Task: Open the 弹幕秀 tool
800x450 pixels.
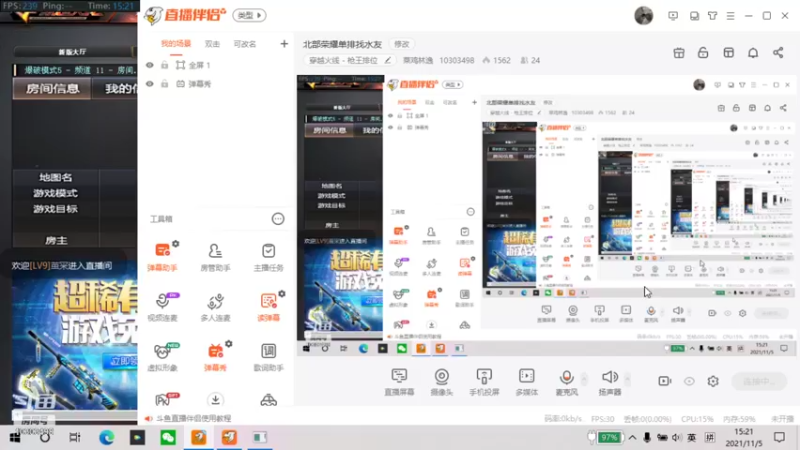Action: [x=215, y=357]
